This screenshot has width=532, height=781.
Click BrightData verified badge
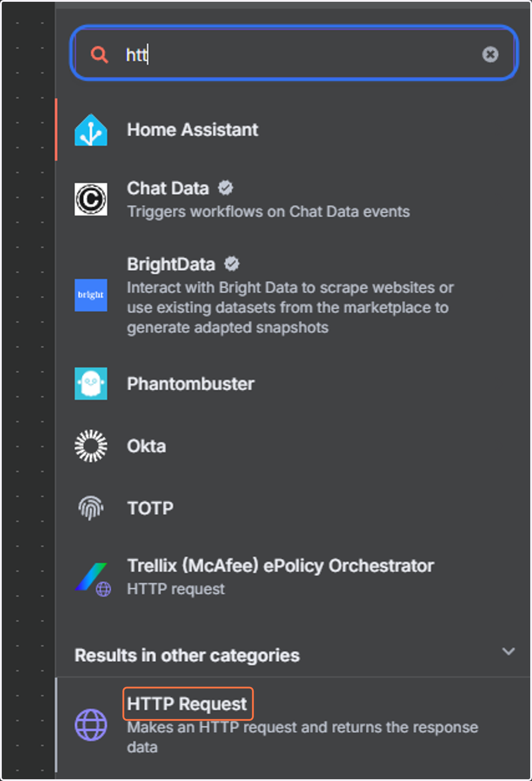point(232,264)
